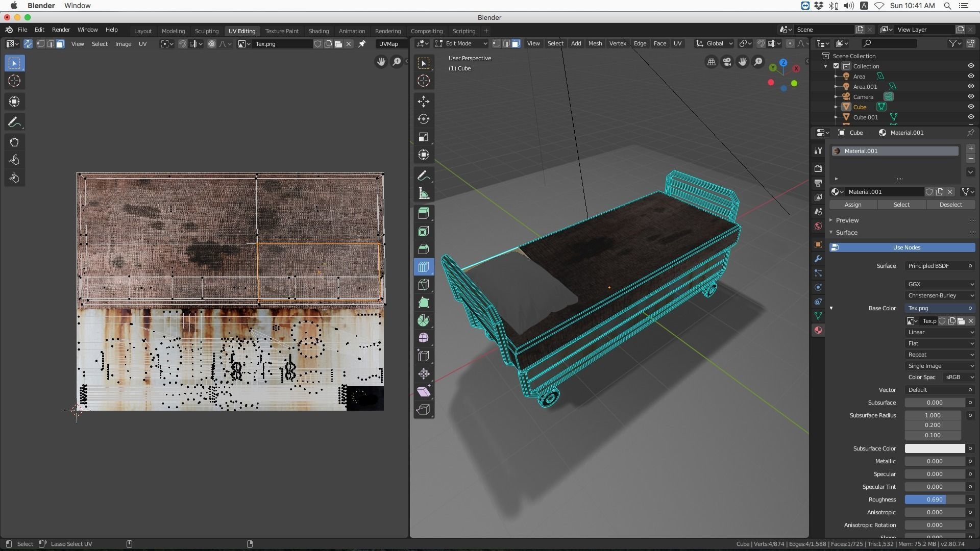Open the Image menu in UV editor
This screenshot has height=551, width=980.
tap(123, 44)
